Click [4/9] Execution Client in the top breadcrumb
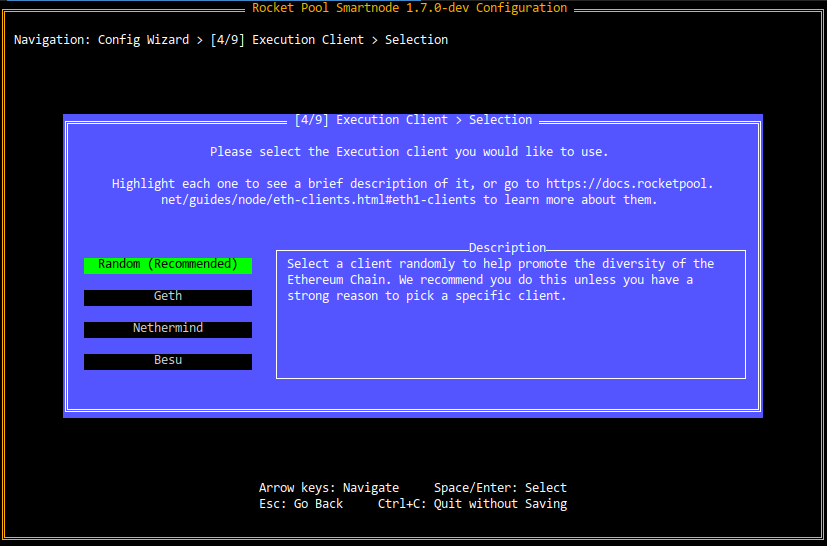Screen dimensions: 827x546 (292, 40)
